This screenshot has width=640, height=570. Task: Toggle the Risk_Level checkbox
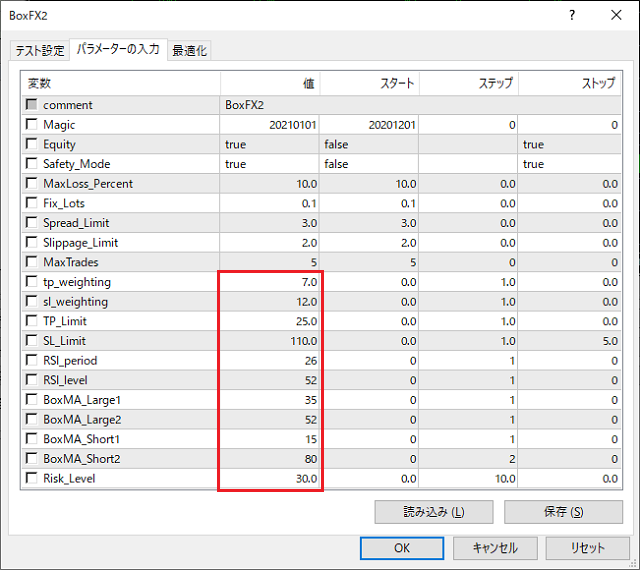(x=31, y=478)
